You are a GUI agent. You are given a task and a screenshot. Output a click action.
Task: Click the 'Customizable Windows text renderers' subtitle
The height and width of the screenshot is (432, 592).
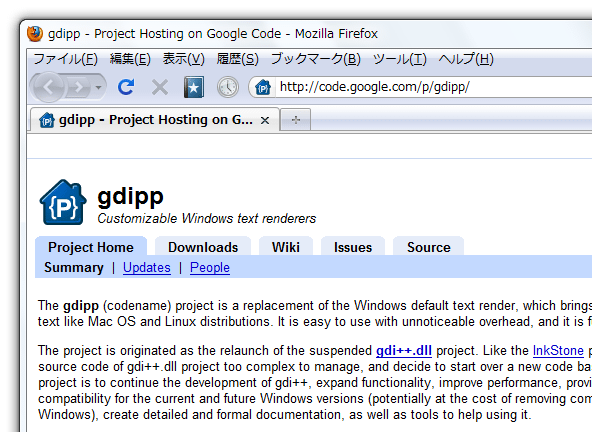pyautogui.click(x=207, y=219)
